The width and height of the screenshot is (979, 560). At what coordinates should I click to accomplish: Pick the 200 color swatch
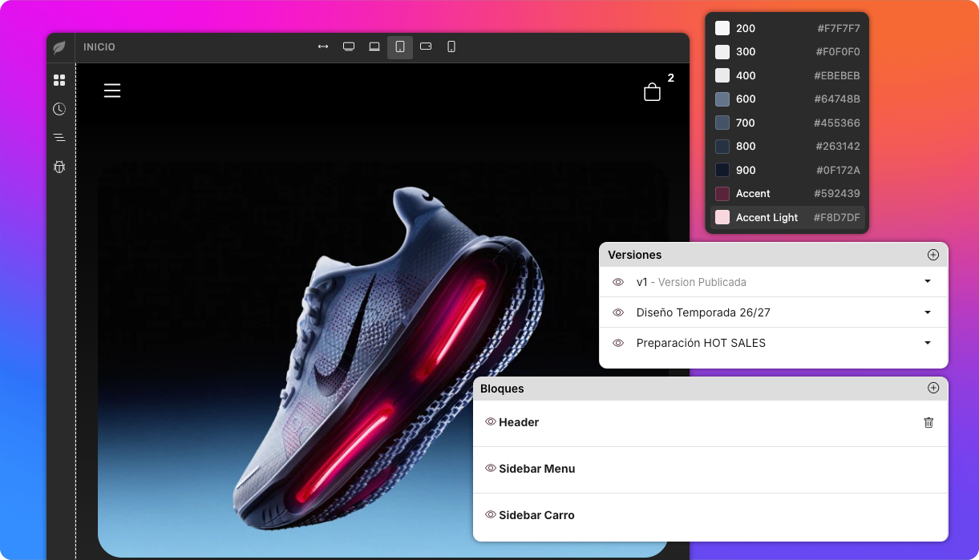tap(722, 28)
